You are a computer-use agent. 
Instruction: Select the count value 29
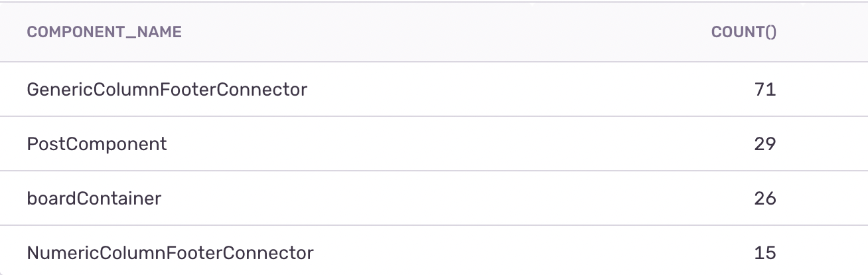pyautogui.click(x=765, y=143)
